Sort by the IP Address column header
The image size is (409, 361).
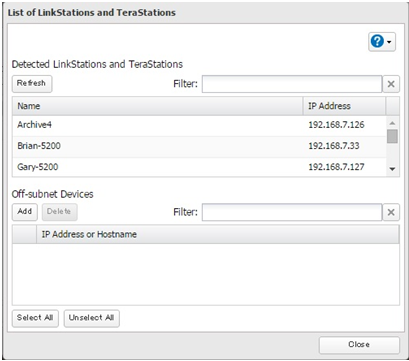344,106
